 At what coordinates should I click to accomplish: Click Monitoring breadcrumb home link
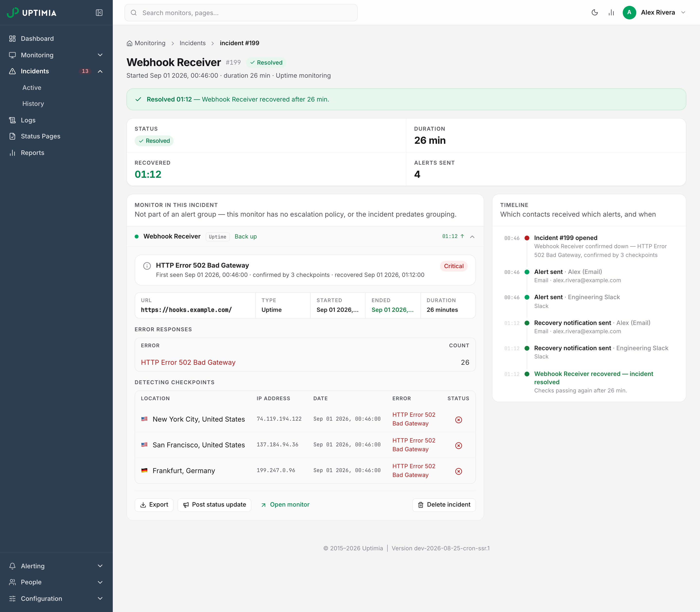146,43
